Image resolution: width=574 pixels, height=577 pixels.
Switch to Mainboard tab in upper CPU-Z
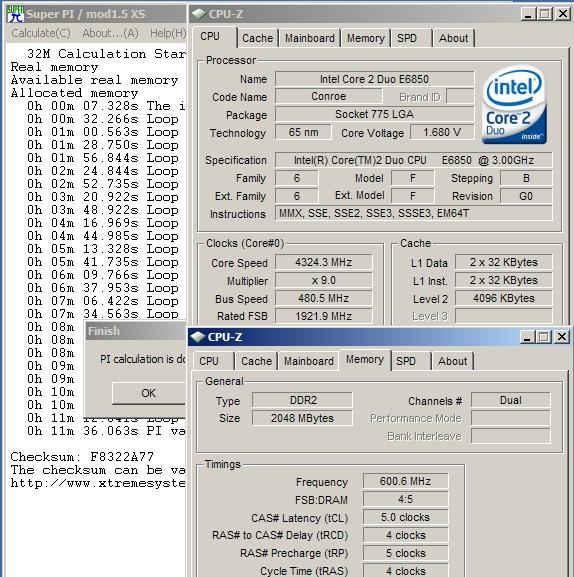click(310, 38)
